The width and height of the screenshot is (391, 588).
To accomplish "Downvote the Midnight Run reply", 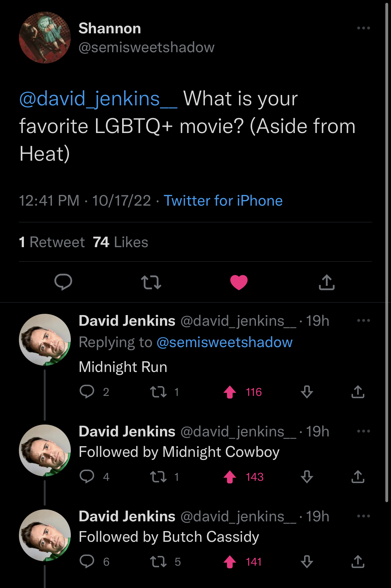I will click(x=307, y=392).
